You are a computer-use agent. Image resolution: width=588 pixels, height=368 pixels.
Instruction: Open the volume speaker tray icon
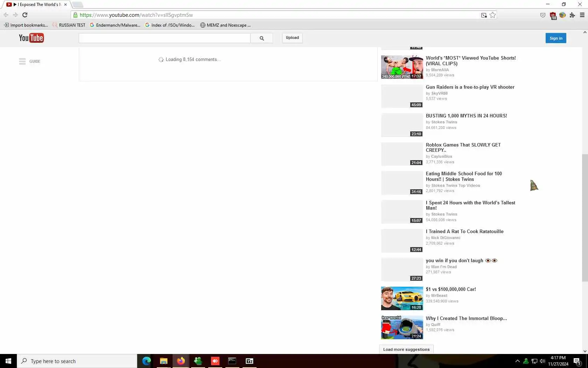click(x=542, y=361)
